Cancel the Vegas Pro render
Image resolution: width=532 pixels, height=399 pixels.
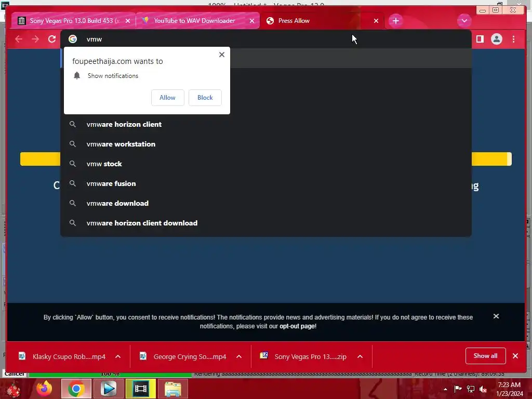click(15, 374)
